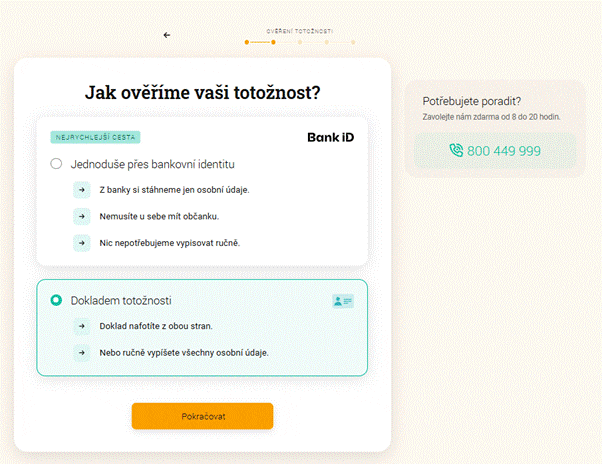The height and width of the screenshot is (464, 602).
Task: Click arrow icon beside 'Nebo ručně vypíšete'
Action: pyautogui.click(x=82, y=353)
